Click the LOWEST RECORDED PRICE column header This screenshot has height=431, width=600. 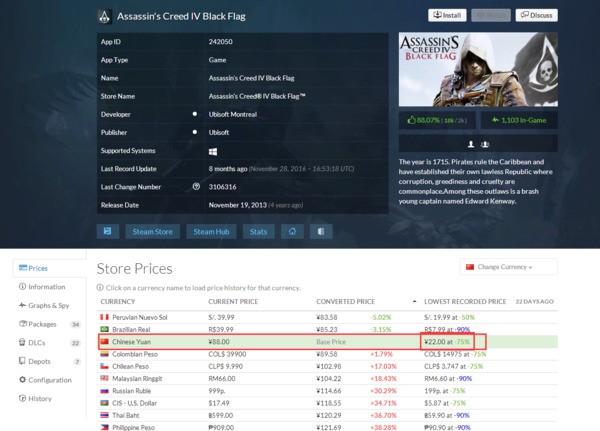pos(465,302)
